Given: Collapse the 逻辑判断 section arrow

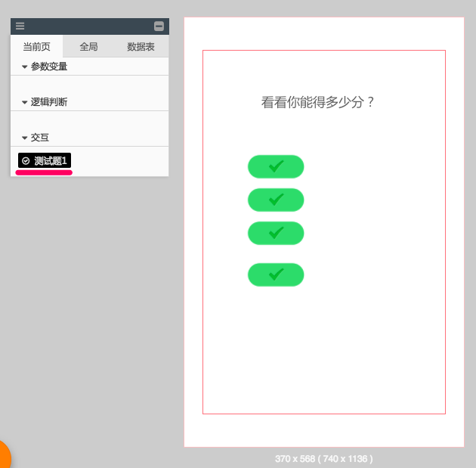Looking at the screenshot, I should [x=24, y=103].
